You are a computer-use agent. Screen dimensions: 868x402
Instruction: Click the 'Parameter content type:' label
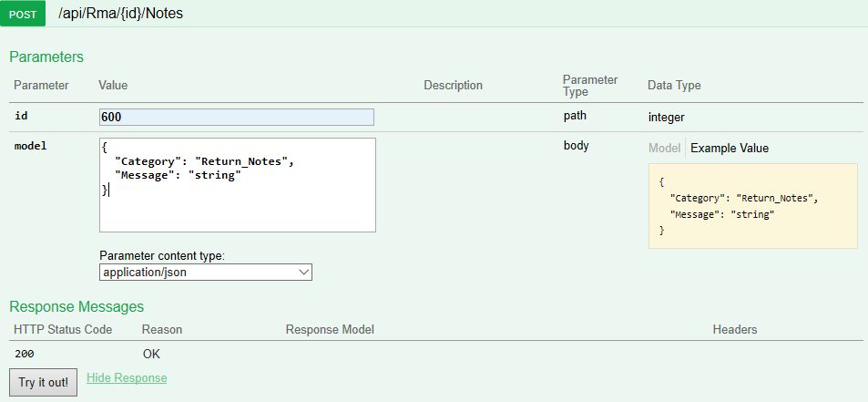tap(162, 256)
